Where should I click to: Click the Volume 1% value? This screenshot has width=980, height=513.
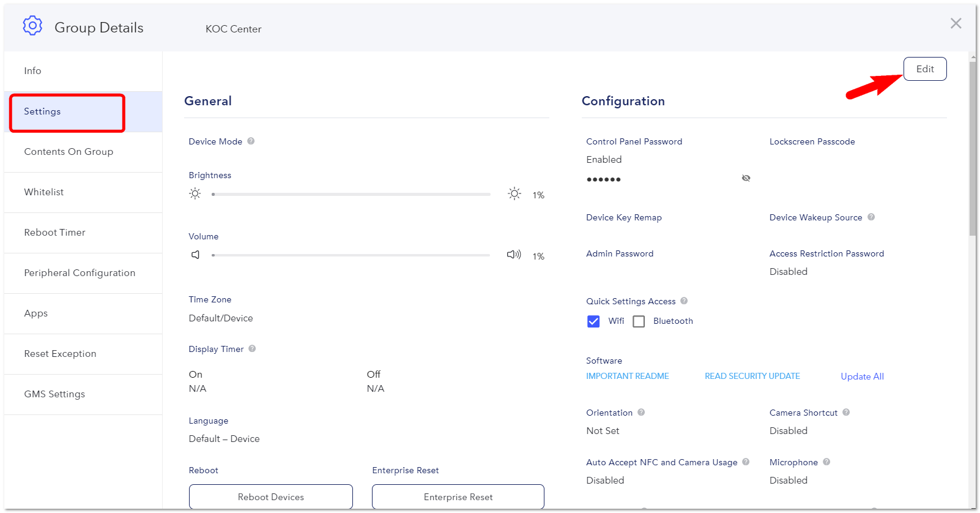[x=538, y=256]
